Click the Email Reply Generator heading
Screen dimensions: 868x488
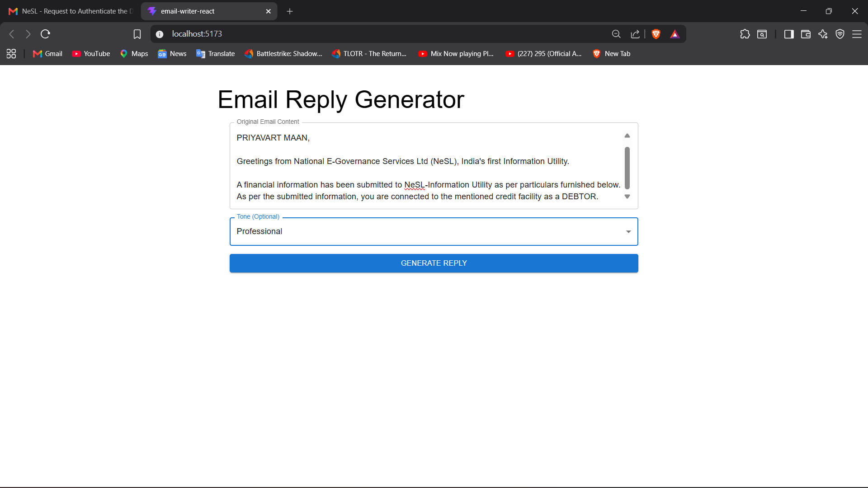(x=341, y=99)
